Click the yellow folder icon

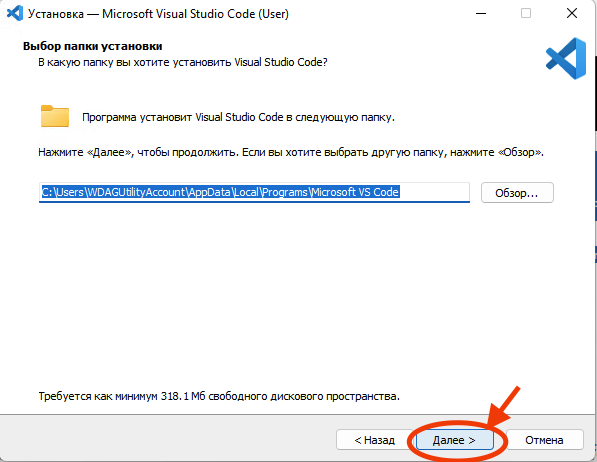click(x=55, y=116)
